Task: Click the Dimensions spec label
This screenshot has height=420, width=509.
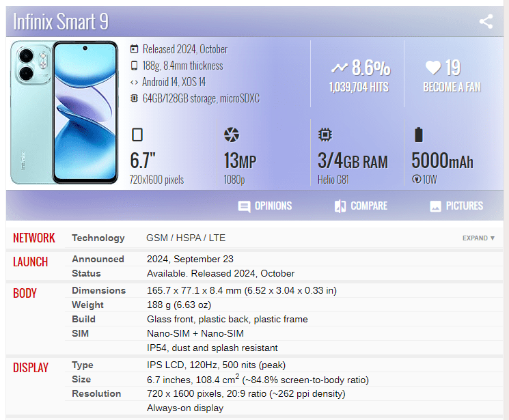Action: coord(98,290)
